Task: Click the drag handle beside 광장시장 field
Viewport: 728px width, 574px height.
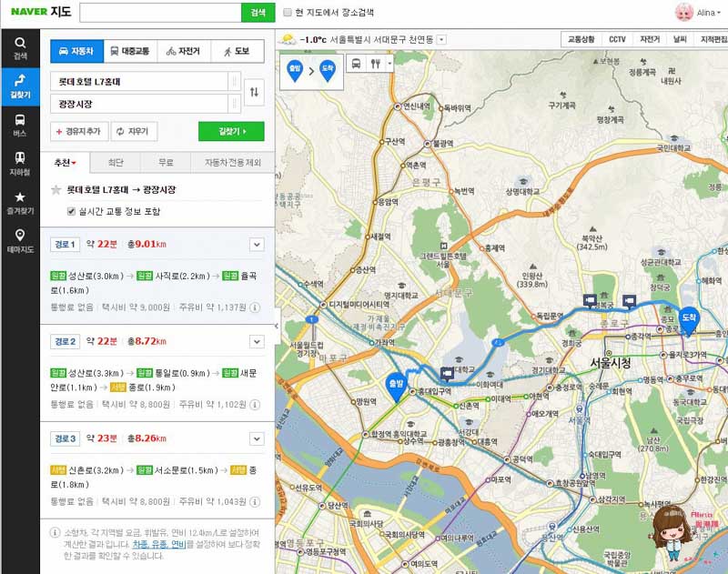Action: tap(235, 104)
